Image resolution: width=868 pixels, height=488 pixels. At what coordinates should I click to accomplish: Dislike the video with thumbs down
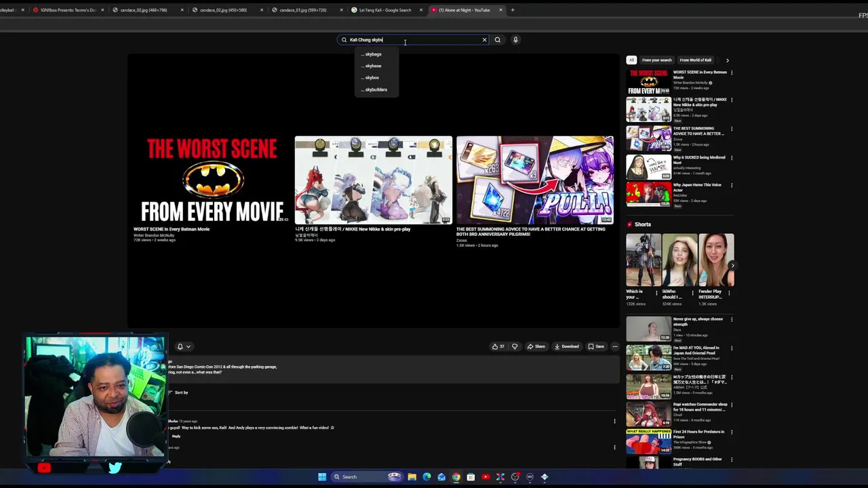point(515,346)
